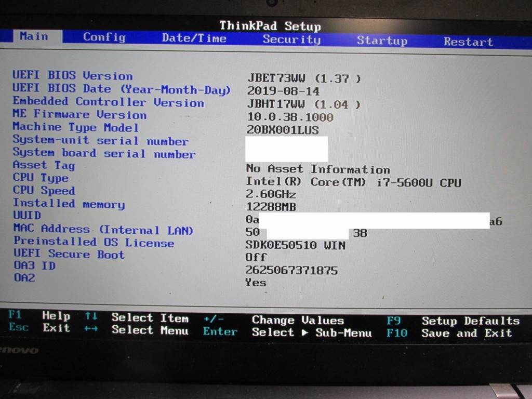Open the Config tab
Viewport: 532px width, 399px height.
pyautogui.click(x=104, y=37)
